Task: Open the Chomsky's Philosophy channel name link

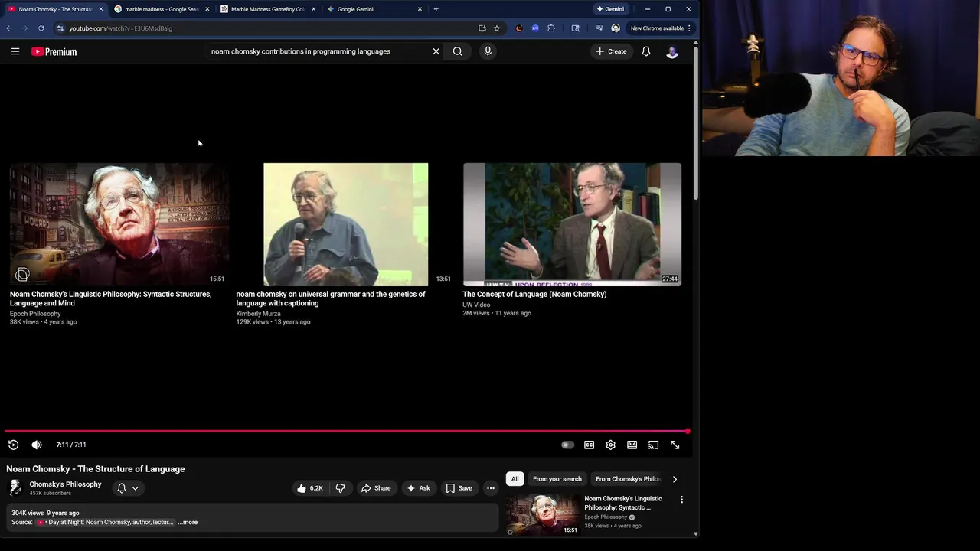Action: point(65,484)
